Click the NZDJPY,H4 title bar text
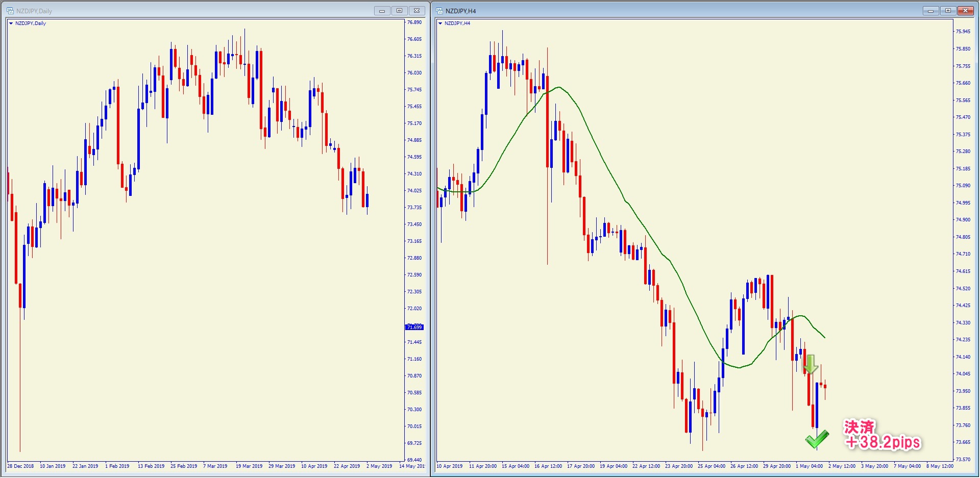The width and height of the screenshot is (980, 478). click(460, 11)
